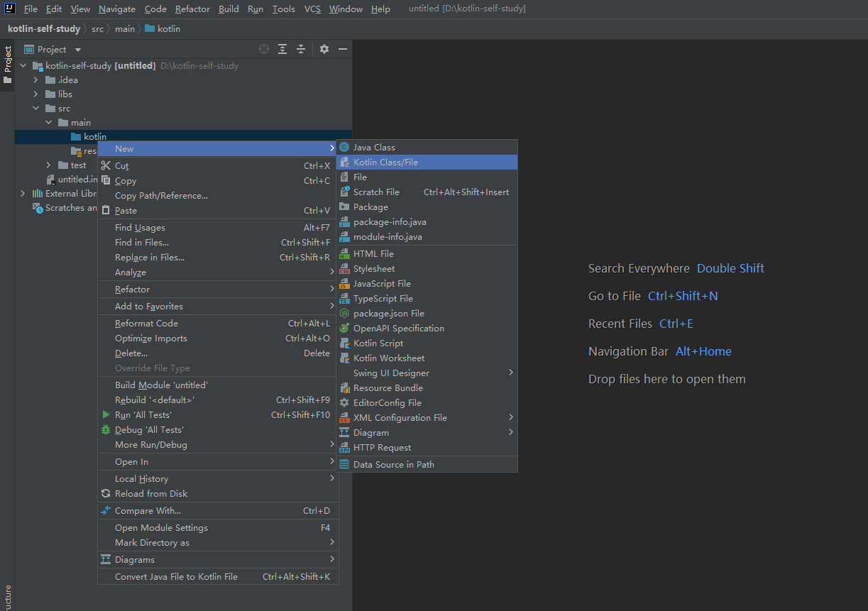The width and height of the screenshot is (868, 611).
Task: Collapse the main folder
Action: 48,123
